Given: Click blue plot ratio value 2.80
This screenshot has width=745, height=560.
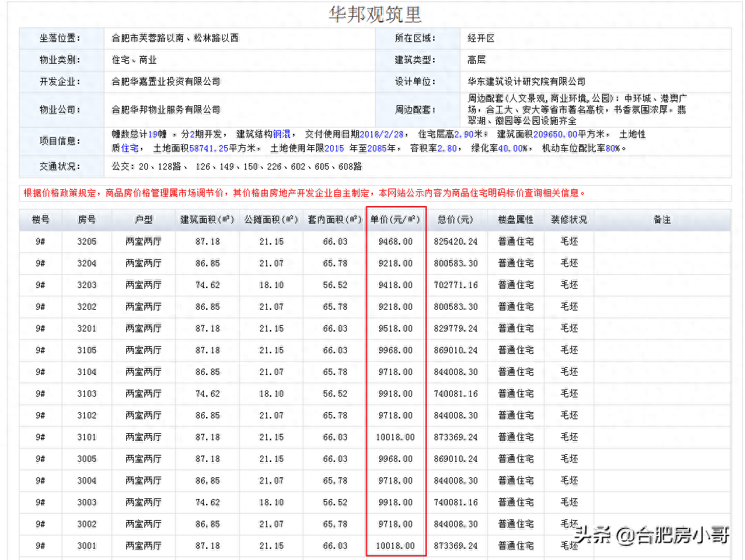Looking at the screenshot, I should (x=446, y=148).
